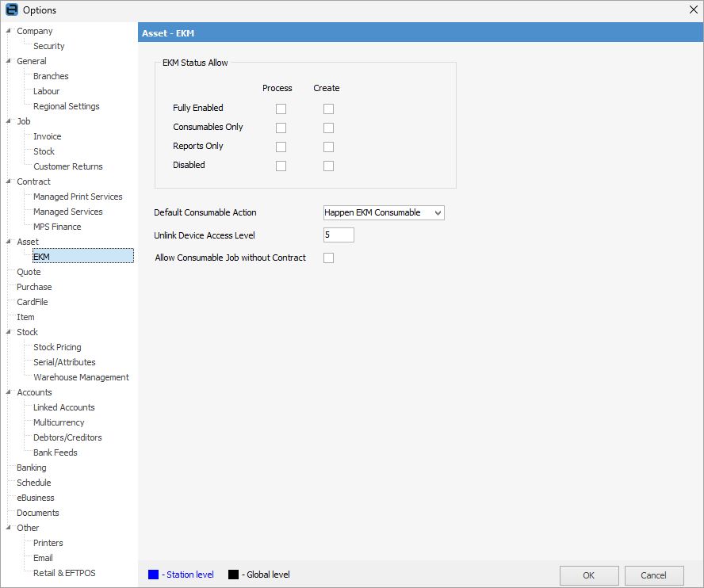Select Managed Print Services in tree

pos(78,197)
